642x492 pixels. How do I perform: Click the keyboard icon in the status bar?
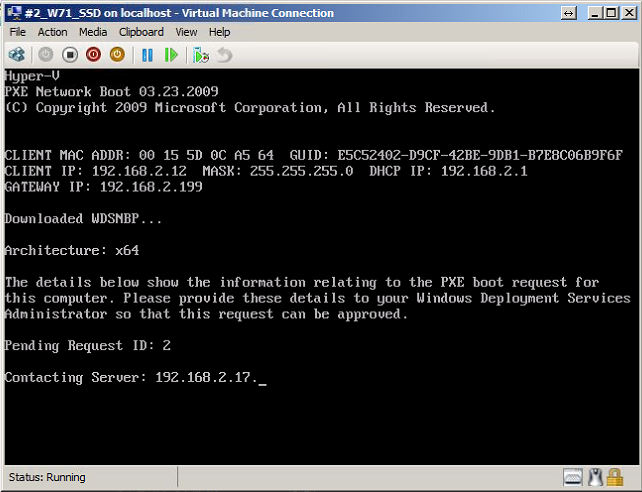click(572, 477)
